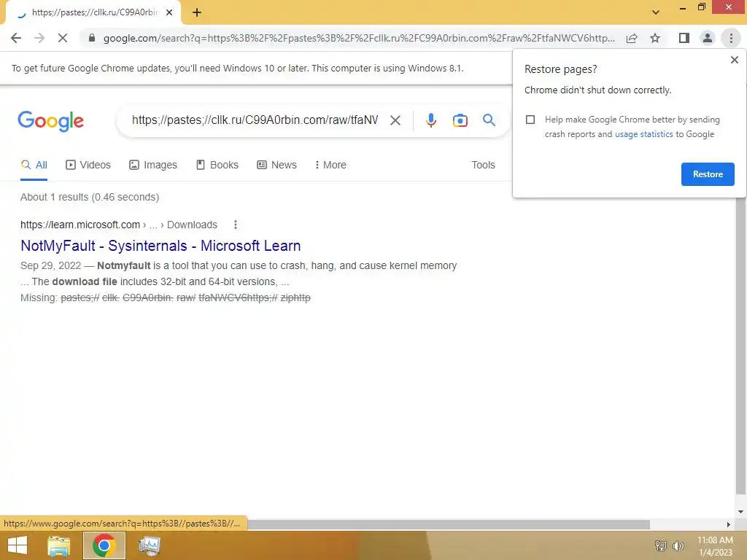Click the Chrome address bar URL

pos(359,38)
